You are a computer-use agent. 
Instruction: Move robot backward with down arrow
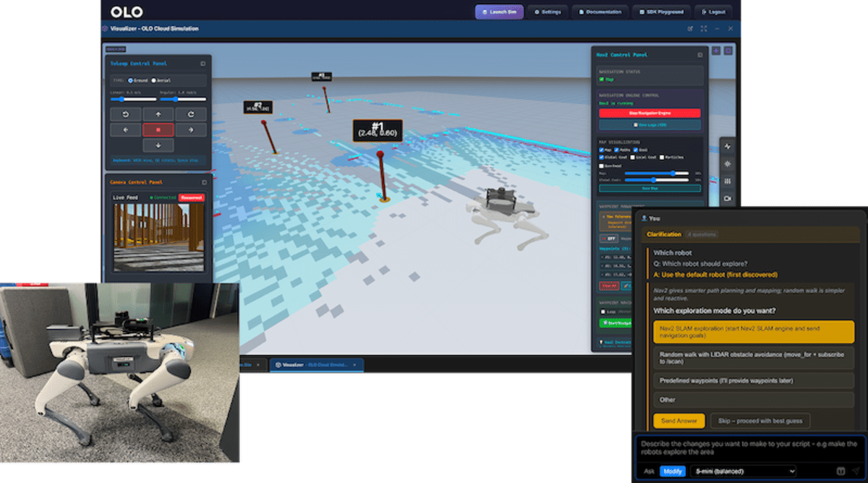(x=158, y=145)
